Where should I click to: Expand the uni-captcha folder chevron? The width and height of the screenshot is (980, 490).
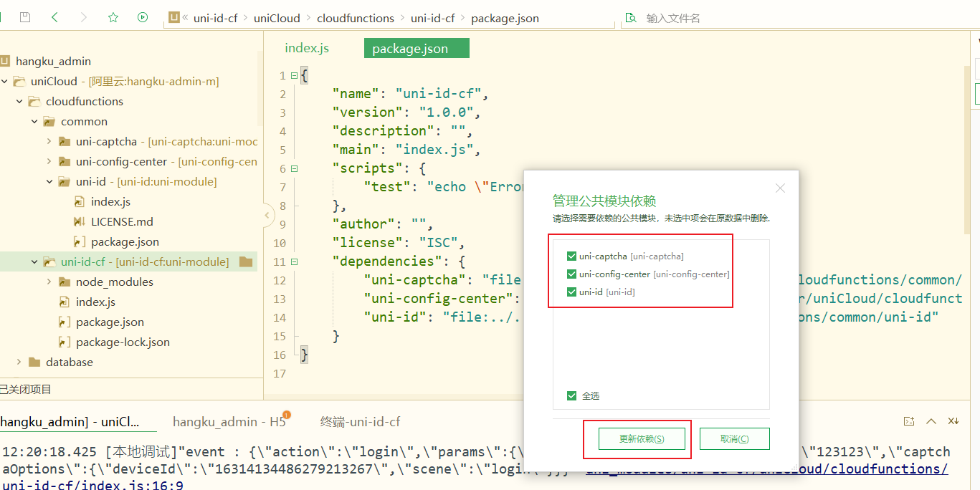[x=49, y=142]
